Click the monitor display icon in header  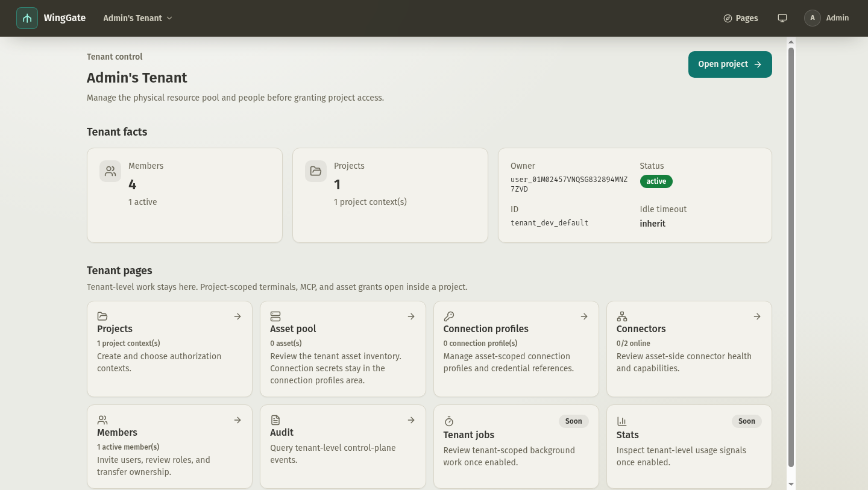coord(782,18)
